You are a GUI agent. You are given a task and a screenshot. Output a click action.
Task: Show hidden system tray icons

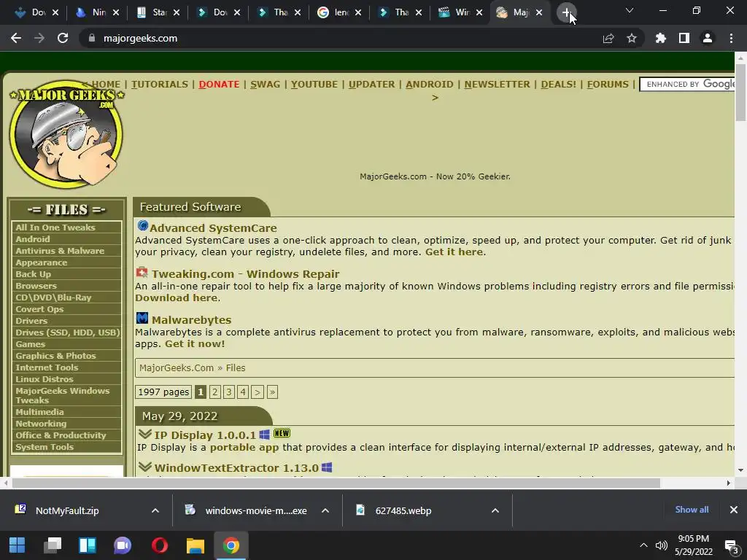tap(643, 545)
